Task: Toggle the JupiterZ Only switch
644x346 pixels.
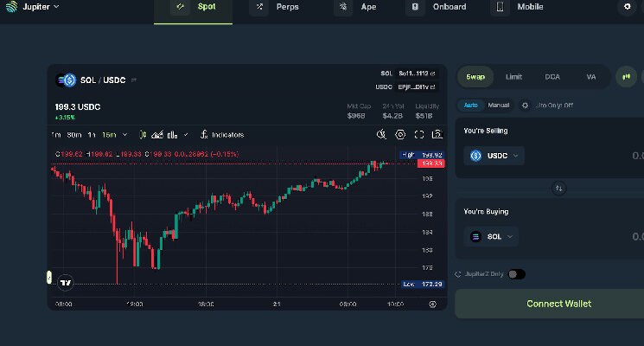Action: tap(516, 274)
